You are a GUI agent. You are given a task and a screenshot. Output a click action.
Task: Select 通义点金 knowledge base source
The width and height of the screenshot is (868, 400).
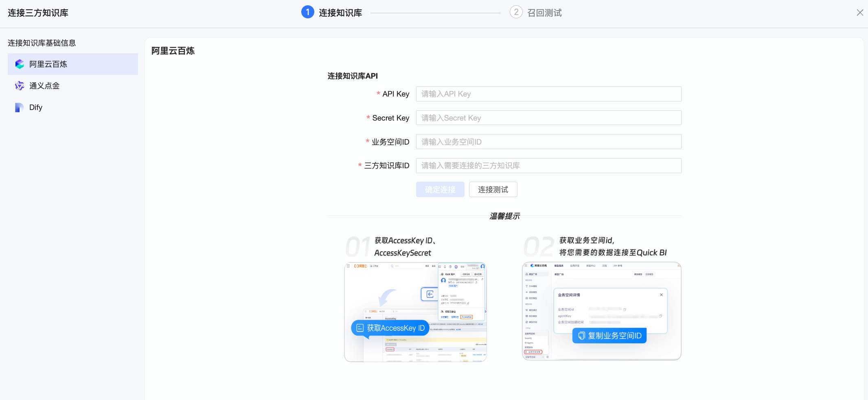coord(73,86)
